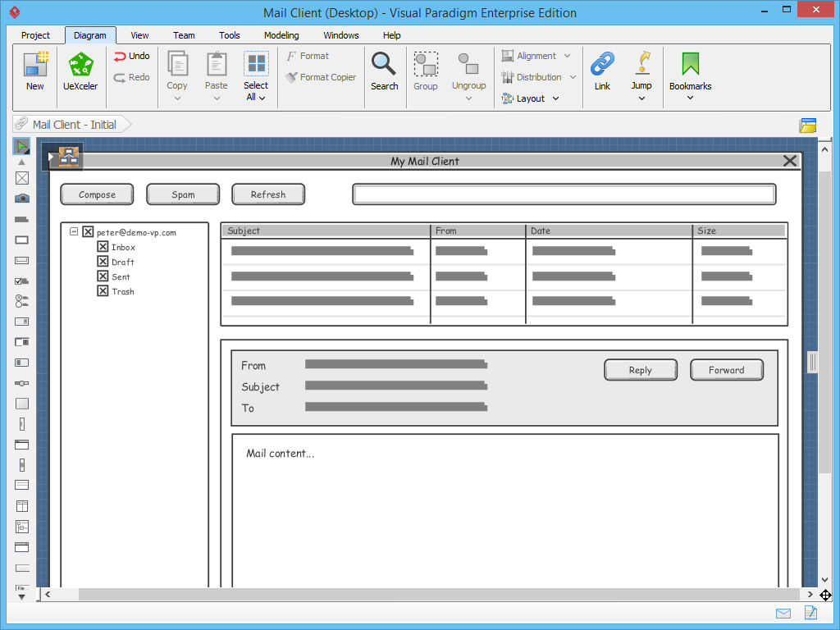Activate the Format Copier tool
This screenshot has height=630, width=840.
pos(321,77)
